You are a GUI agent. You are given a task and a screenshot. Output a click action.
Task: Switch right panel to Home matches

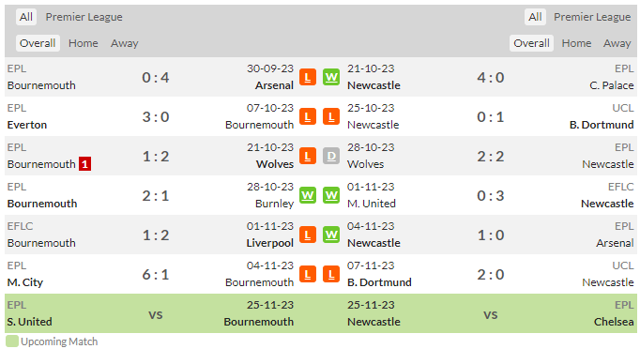576,43
